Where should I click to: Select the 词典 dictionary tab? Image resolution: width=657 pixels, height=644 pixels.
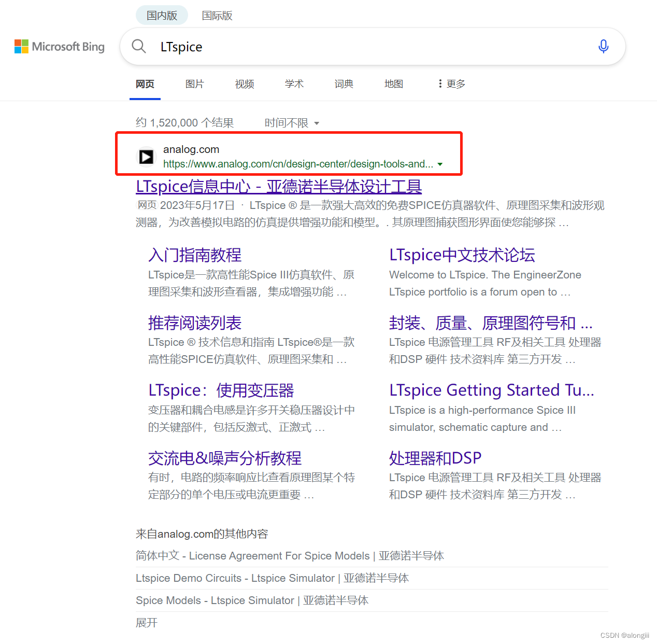tap(344, 84)
